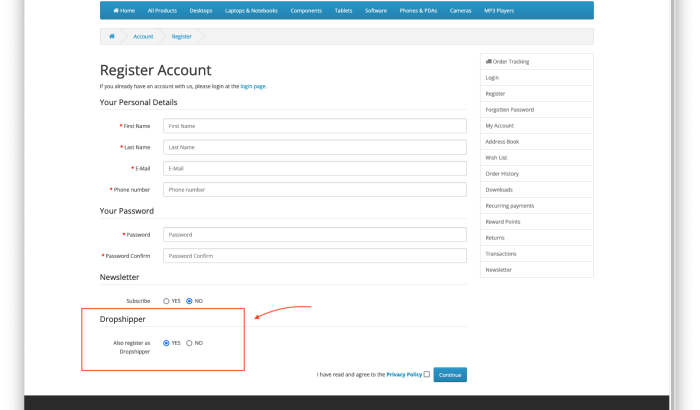The width and height of the screenshot is (700, 410).
Task: Click the home icon beside Home menu
Action: tap(116, 10)
